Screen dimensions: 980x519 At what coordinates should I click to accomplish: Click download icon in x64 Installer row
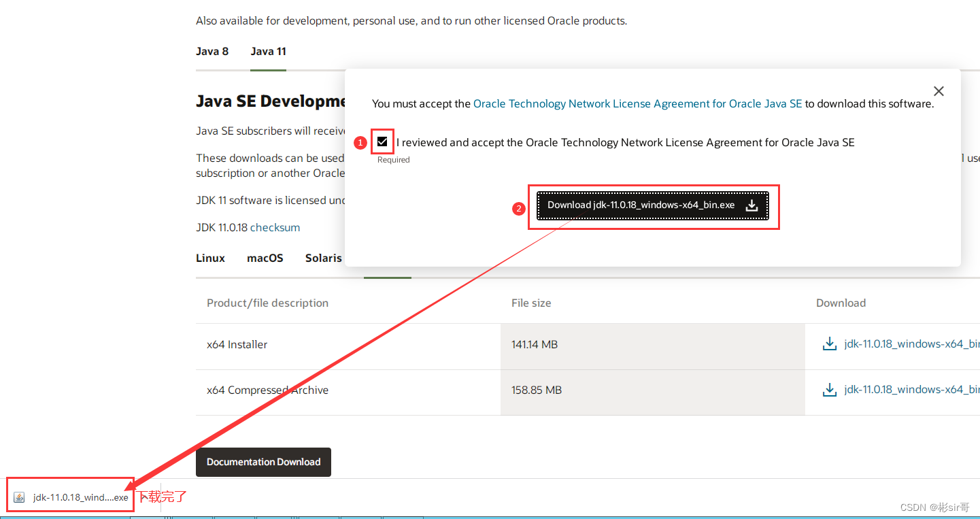coord(829,344)
